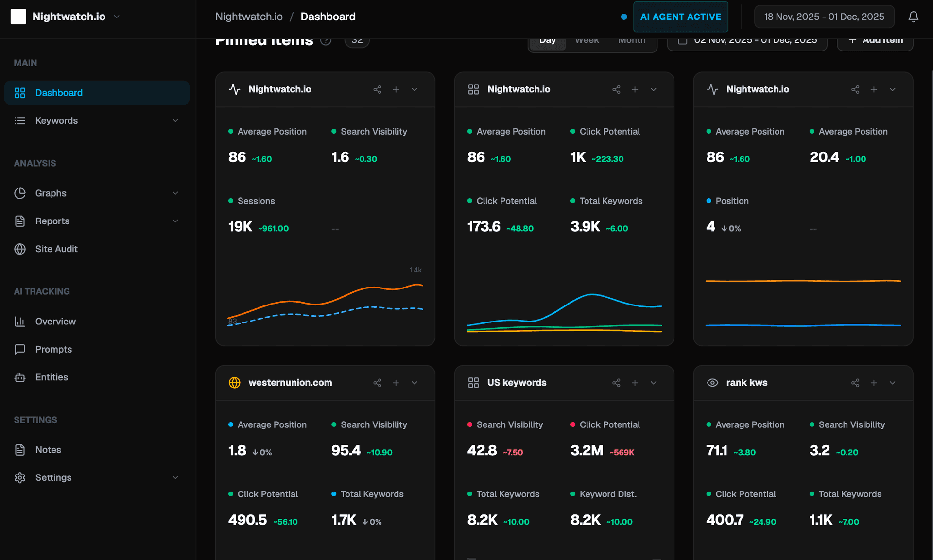Share the first Nightwatch.io card
The image size is (933, 560).
(x=377, y=89)
